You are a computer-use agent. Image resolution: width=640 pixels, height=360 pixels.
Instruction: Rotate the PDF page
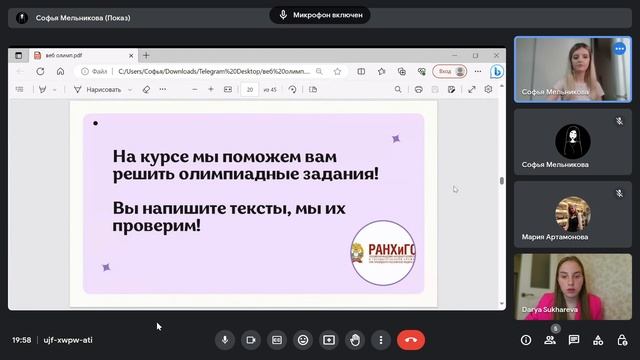tap(292, 89)
